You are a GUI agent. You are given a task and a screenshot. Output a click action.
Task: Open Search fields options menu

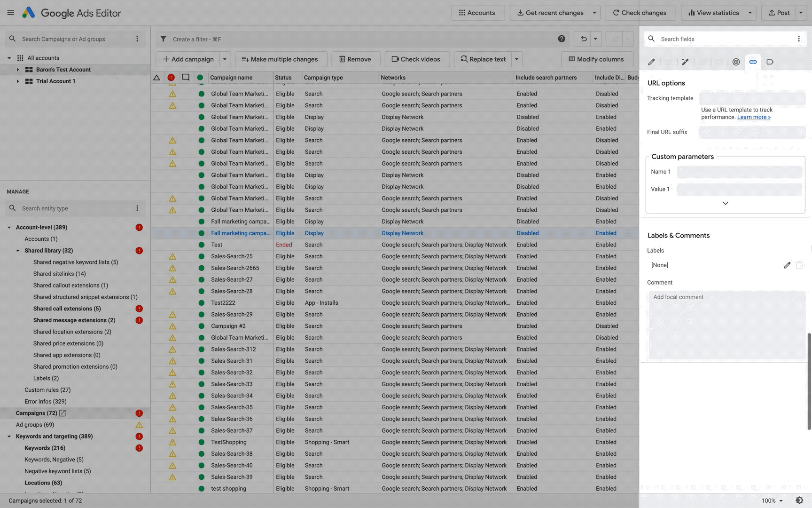click(x=799, y=39)
